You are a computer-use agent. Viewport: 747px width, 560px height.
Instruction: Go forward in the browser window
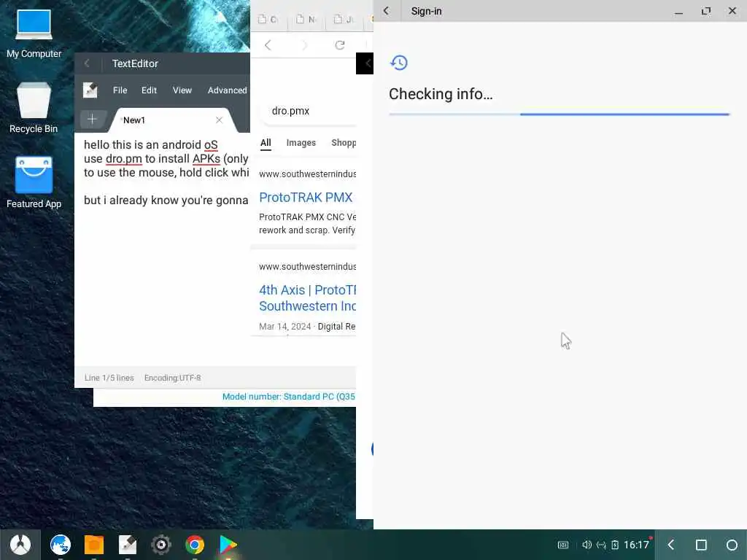tap(304, 45)
